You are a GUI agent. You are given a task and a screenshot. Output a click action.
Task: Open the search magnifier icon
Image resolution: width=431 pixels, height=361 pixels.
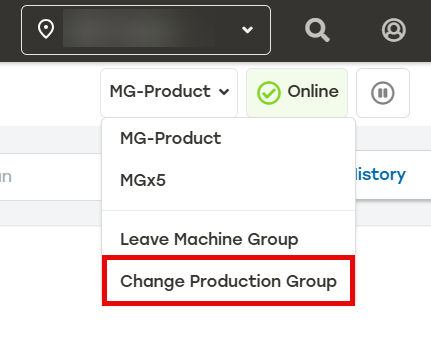pos(317,30)
